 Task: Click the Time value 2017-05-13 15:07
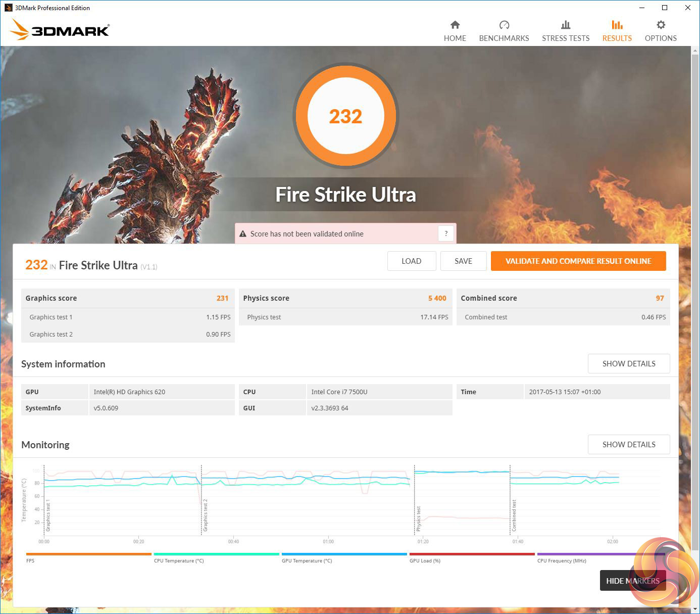point(565,392)
